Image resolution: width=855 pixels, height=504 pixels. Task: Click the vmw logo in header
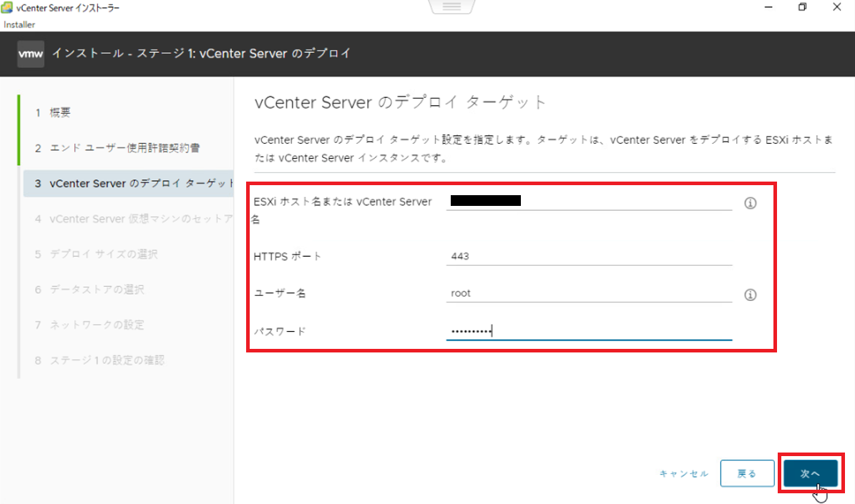[x=31, y=54]
